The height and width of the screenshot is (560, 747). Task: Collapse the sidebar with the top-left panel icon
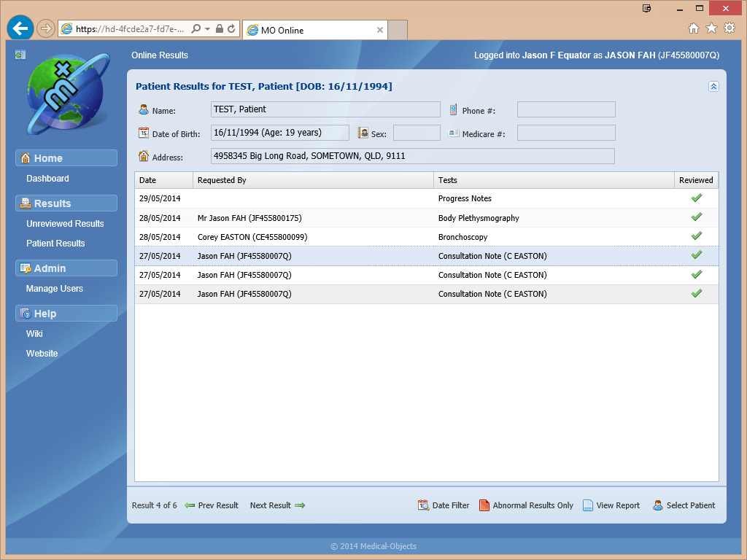(20, 55)
